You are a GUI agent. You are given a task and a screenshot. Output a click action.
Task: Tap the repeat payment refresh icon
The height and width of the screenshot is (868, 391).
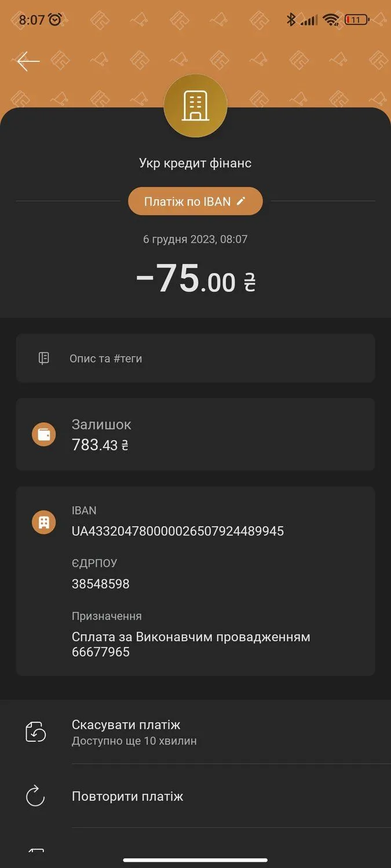click(35, 796)
